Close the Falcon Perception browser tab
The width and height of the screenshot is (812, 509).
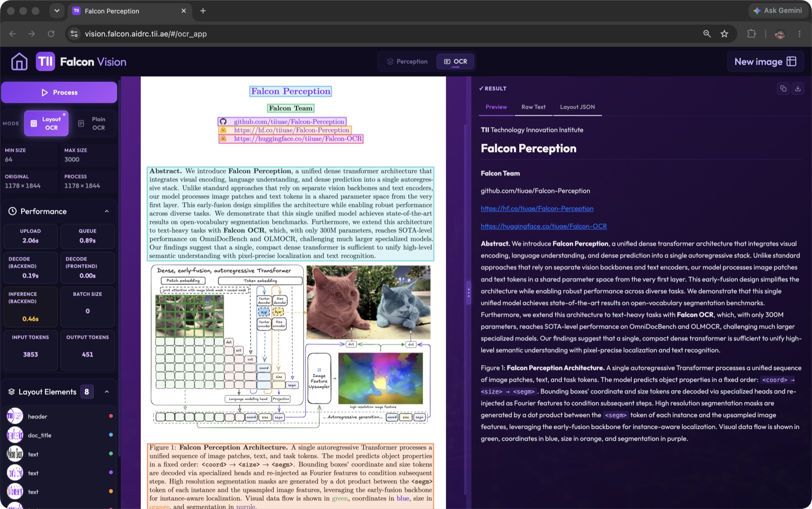(184, 11)
